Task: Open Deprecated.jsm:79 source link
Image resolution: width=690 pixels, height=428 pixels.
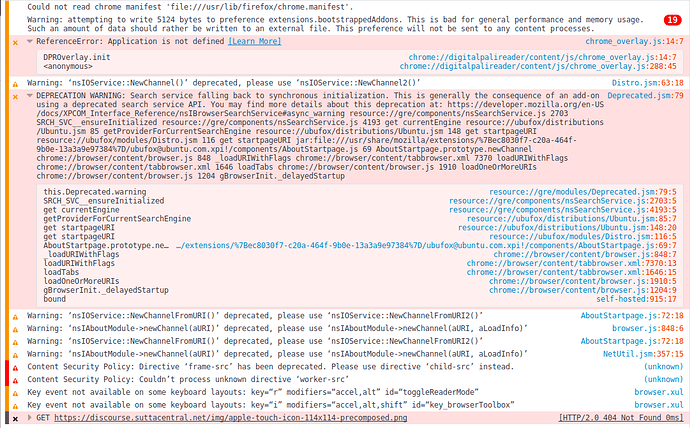Action: pos(645,95)
